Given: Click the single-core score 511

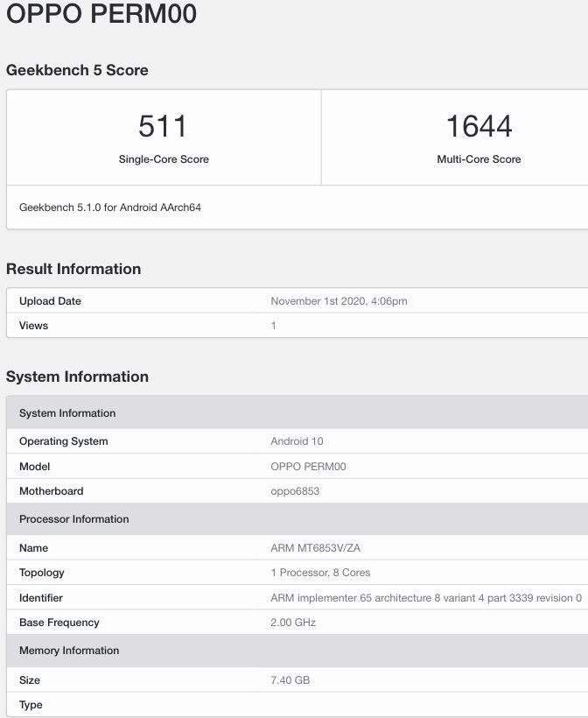Looking at the screenshot, I should coord(163,126).
